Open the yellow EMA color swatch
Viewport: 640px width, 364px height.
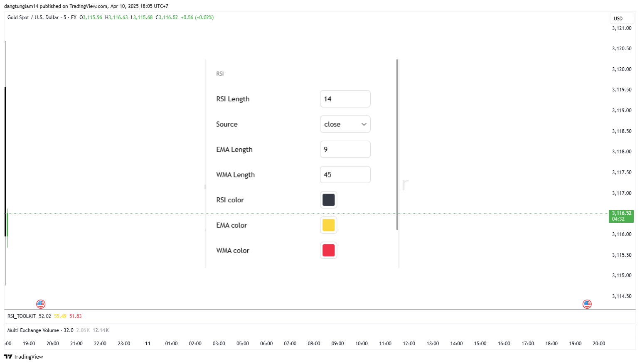click(x=328, y=225)
